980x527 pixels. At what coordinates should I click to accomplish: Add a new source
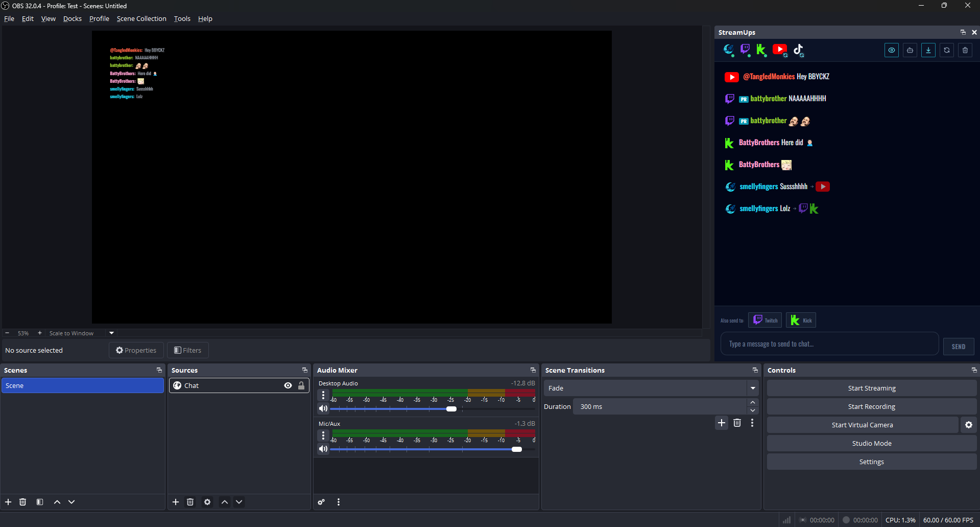click(x=176, y=502)
